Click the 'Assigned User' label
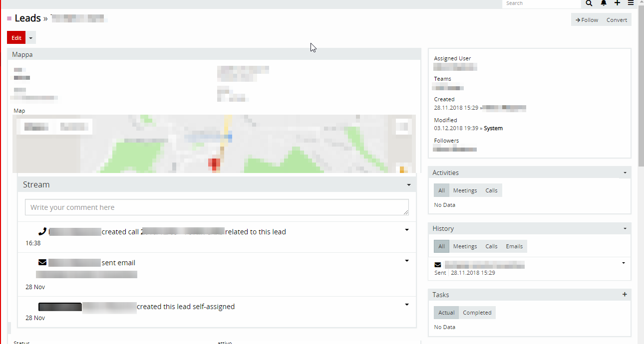The width and height of the screenshot is (644, 344). (x=452, y=58)
